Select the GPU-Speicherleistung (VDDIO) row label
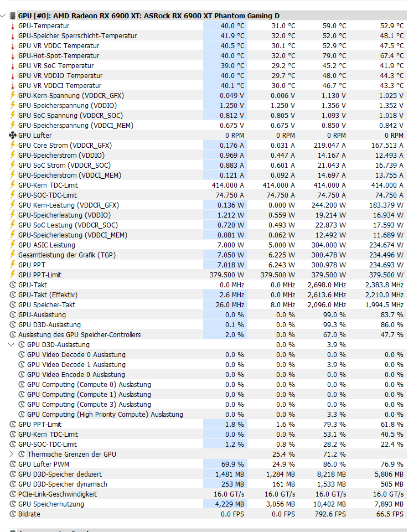The image size is (419, 532). coord(64,215)
